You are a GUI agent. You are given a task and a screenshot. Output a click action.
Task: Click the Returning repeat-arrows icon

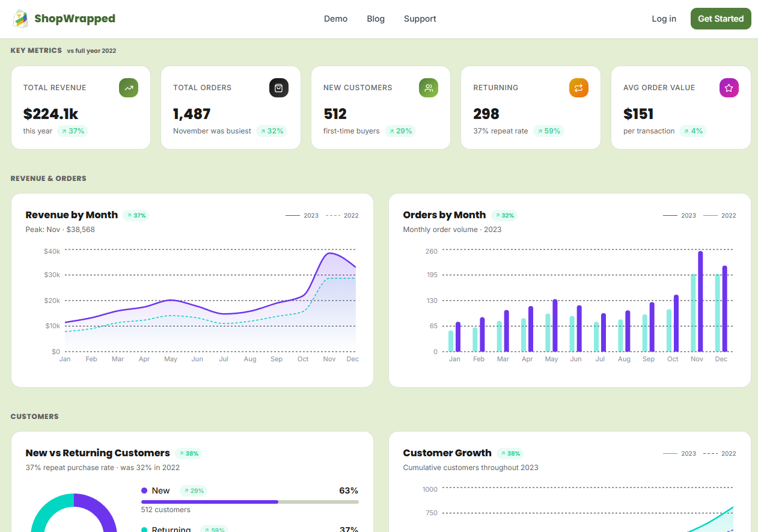tap(579, 88)
